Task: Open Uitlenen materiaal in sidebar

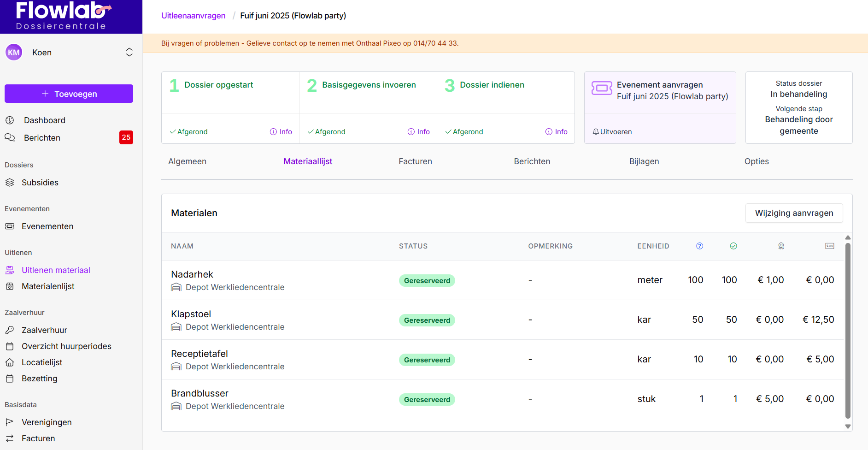Action: tap(56, 270)
